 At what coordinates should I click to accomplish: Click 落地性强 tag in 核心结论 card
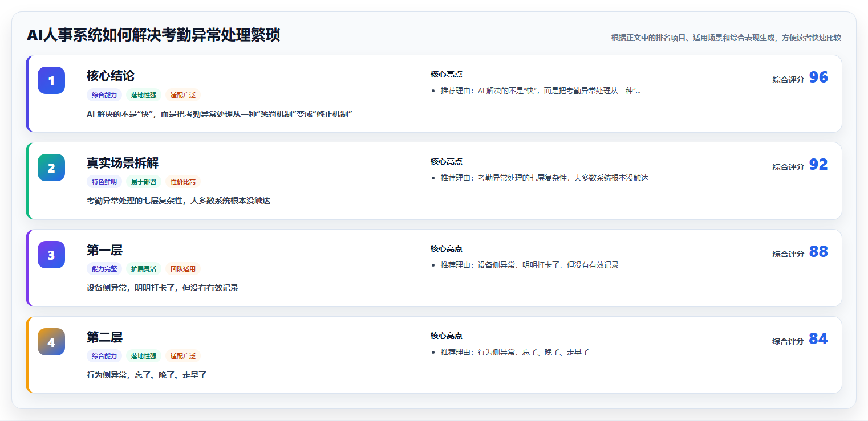[x=144, y=95]
